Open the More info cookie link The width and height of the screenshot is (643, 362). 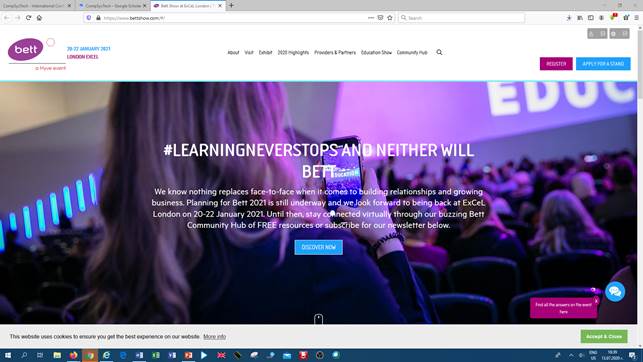[214, 337]
